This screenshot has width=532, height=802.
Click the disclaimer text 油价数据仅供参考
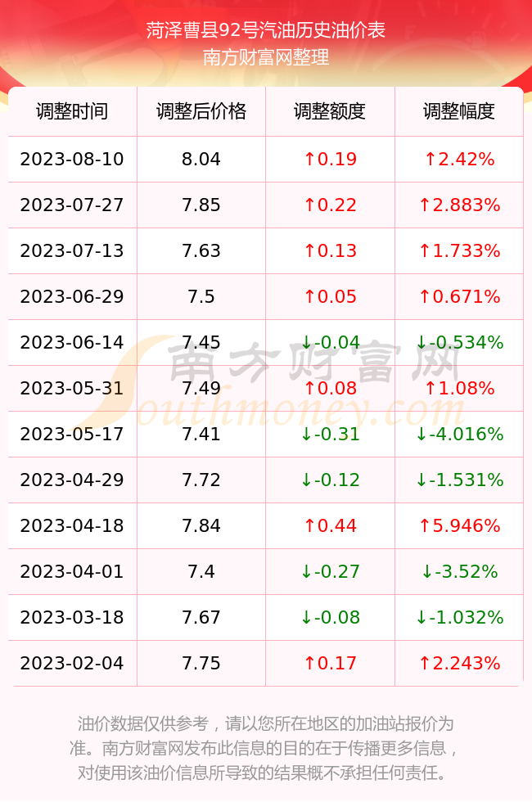tap(143, 723)
